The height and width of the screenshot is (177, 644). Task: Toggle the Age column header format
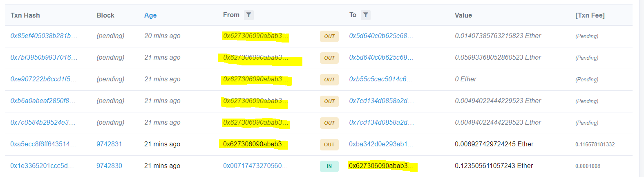click(150, 15)
